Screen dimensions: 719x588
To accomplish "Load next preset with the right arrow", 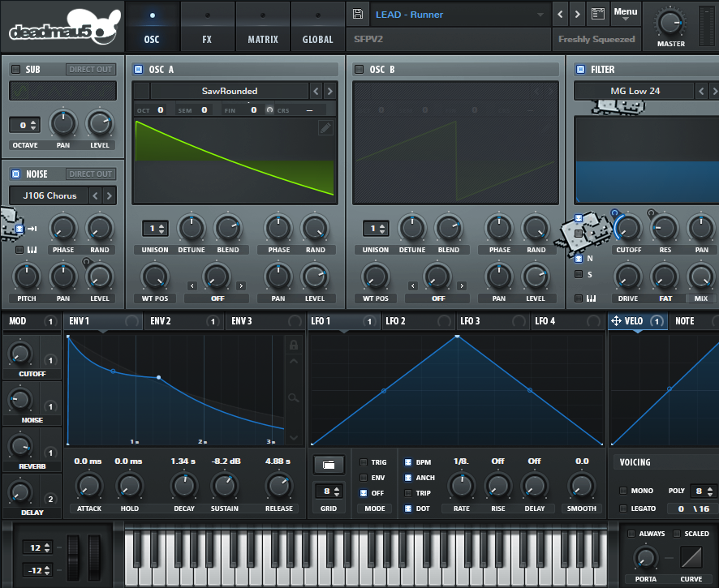I will 577,15.
